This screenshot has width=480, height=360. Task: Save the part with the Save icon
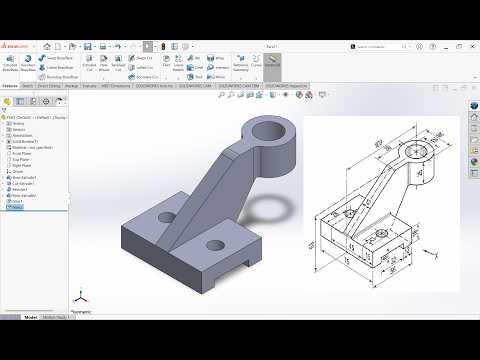pyautogui.click(x=87, y=46)
